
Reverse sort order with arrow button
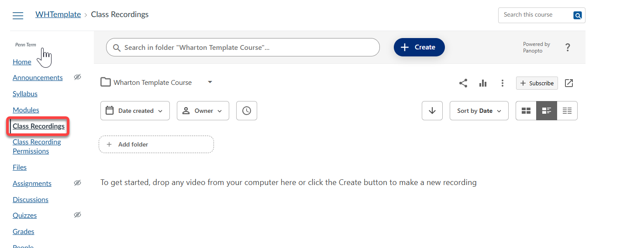pyautogui.click(x=432, y=111)
